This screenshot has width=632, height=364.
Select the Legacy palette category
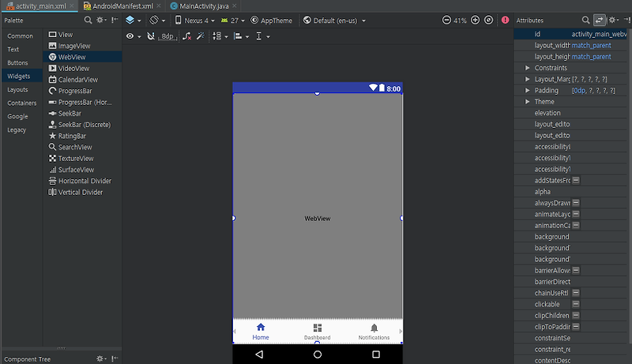pyautogui.click(x=17, y=129)
